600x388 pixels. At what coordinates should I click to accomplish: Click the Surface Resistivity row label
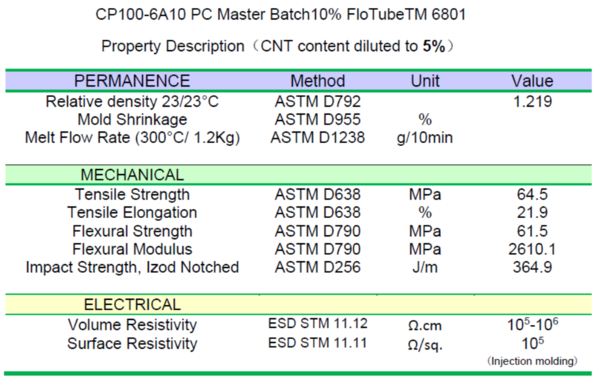(x=132, y=344)
